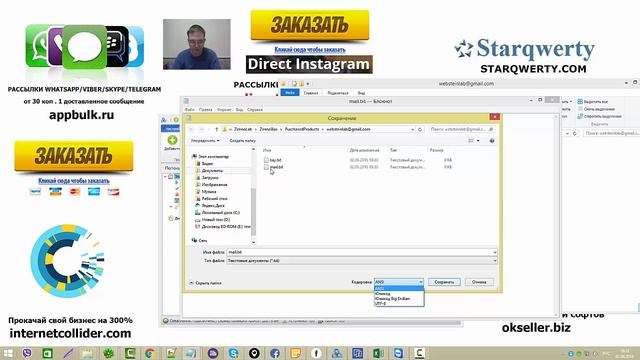This screenshot has height=360, width=640.
Task: Open Notepad Формат menu
Action: [224, 110]
